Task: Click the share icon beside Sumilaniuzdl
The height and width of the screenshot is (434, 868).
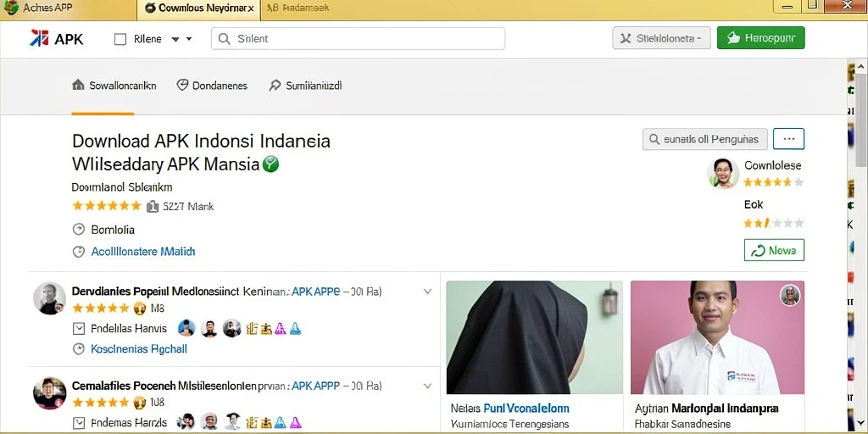Action: point(275,86)
